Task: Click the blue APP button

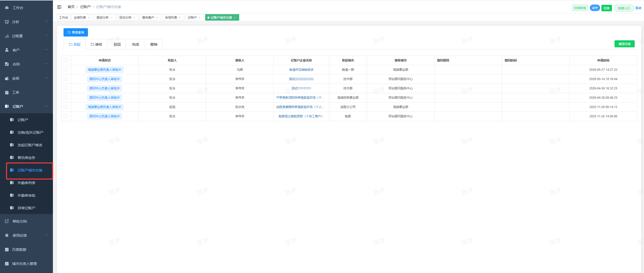Action: coord(595,8)
